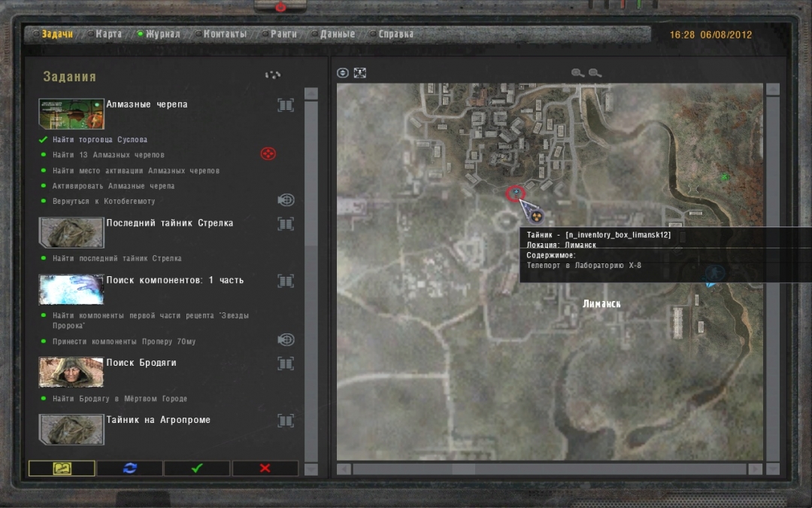The height and width of the screenshot is (508, 812).
Task: Click the yellow book filter button
Action: coord(62,468)
